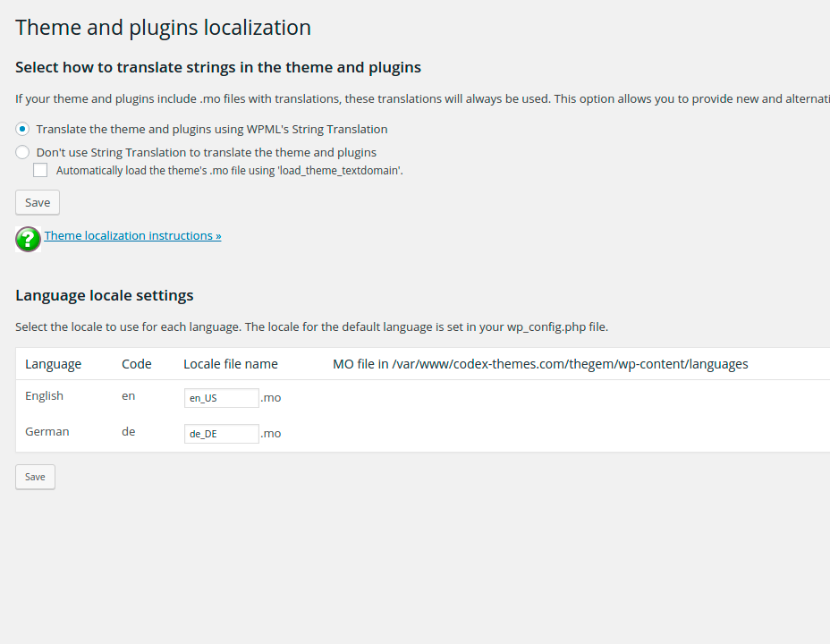Select the German language row label
The image size is (830, 644).
click(47, 431)
